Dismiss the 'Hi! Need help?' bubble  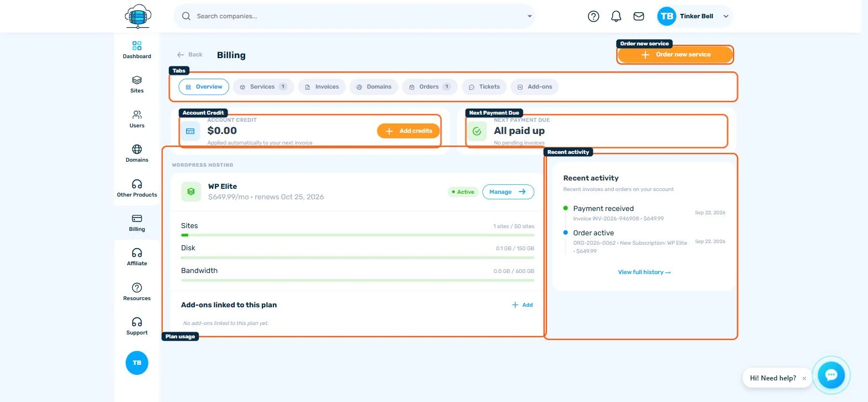click(x=804, y=378)
